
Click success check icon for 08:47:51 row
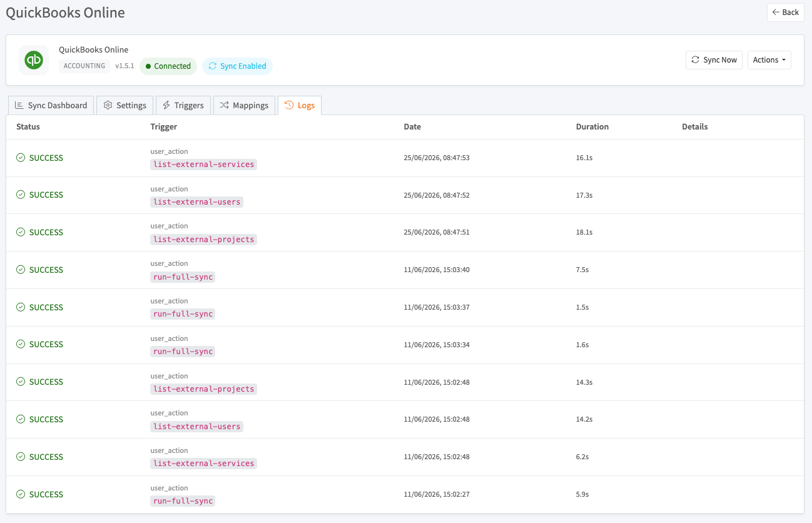[x=21, y=232]
